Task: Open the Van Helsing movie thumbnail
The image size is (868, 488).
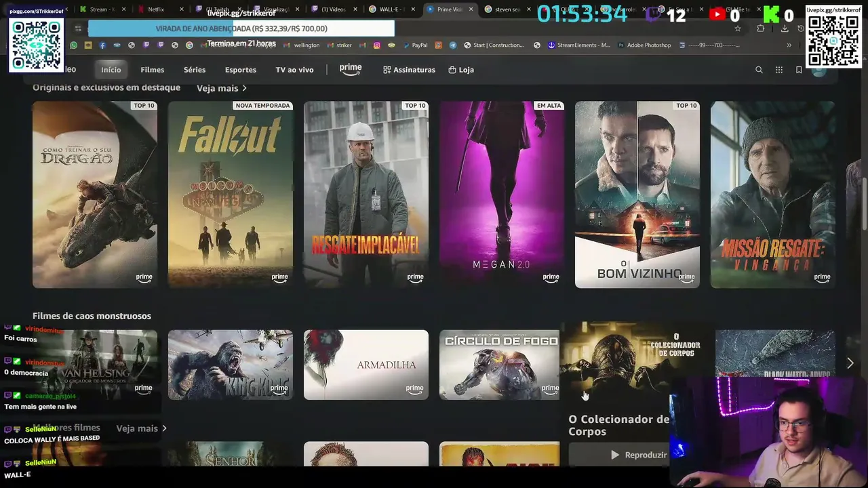Action: click(95, 365)
